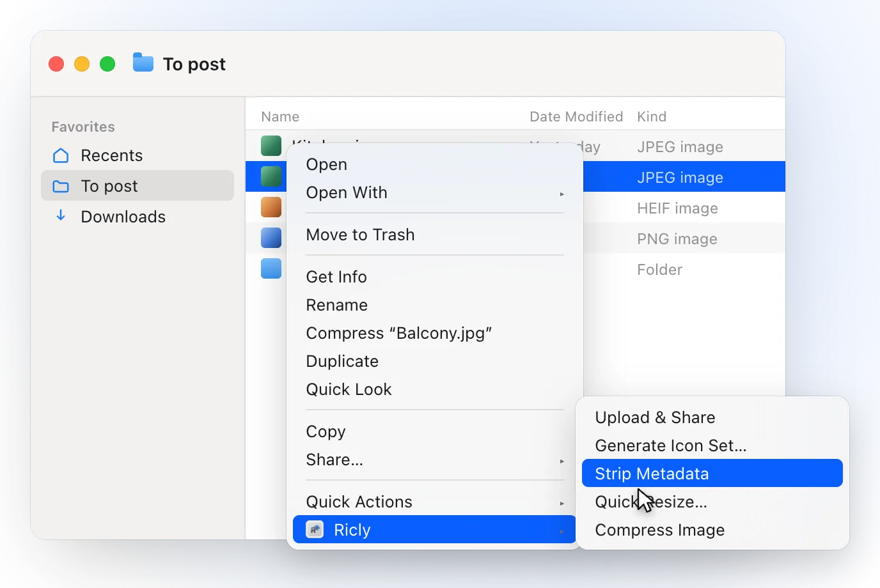Image resolution: width=880 pixels, height=588 pixels.
Task: Select Get Info in the context menu
Action: pos(435,277)
